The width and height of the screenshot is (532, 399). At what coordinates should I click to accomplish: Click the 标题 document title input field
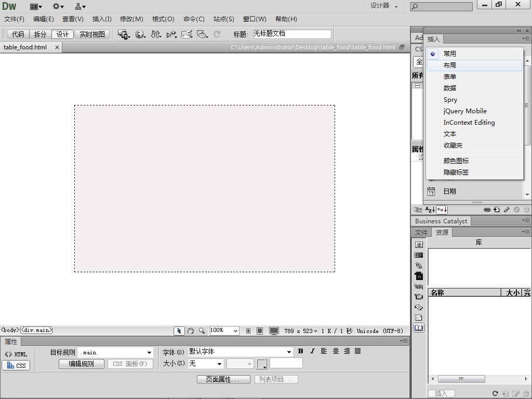292,34
